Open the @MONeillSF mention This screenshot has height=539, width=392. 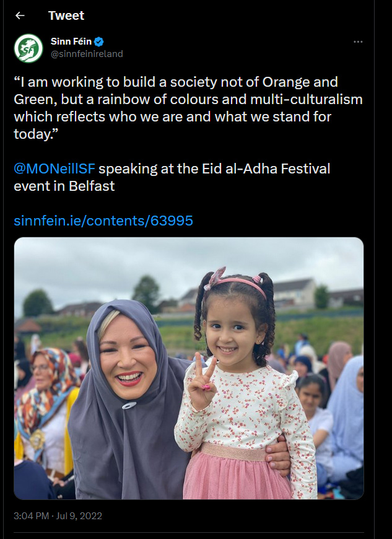click(x=54, y=169)
